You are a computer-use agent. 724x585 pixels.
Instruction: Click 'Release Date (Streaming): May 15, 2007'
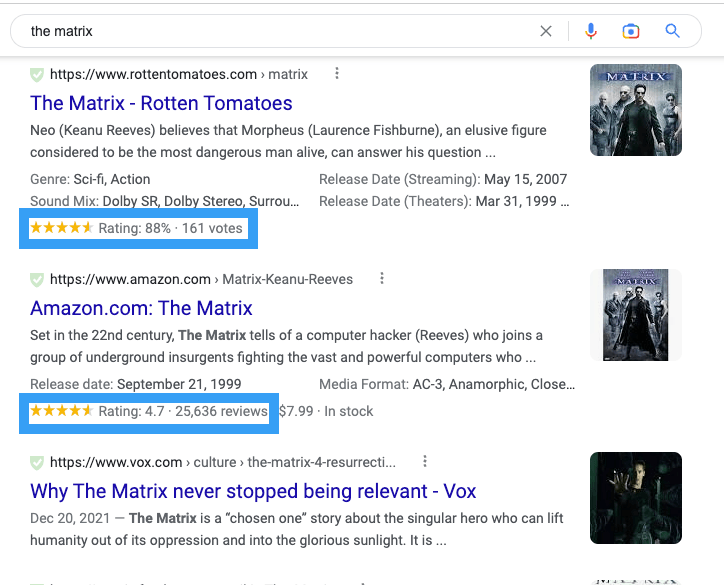(443, 179)
